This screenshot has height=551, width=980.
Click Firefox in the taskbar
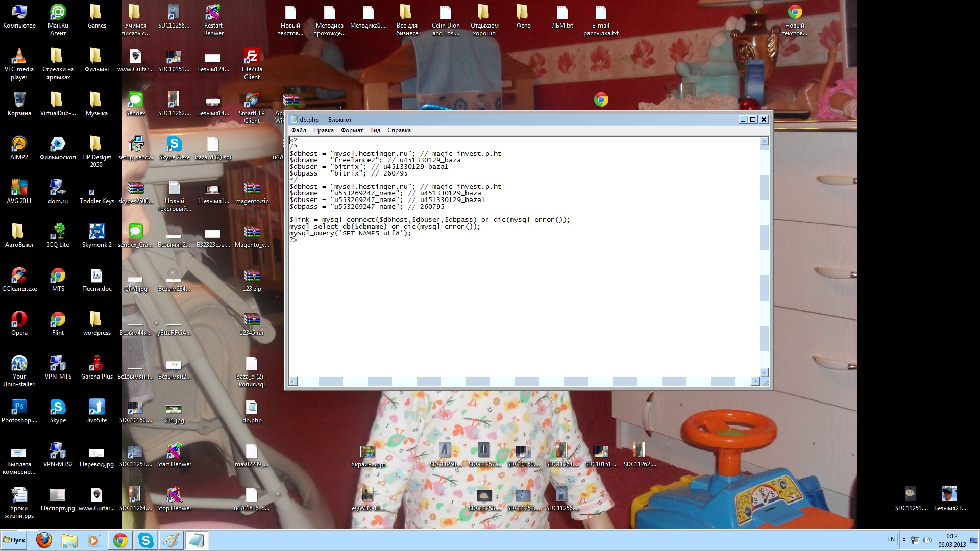point(44,540)
